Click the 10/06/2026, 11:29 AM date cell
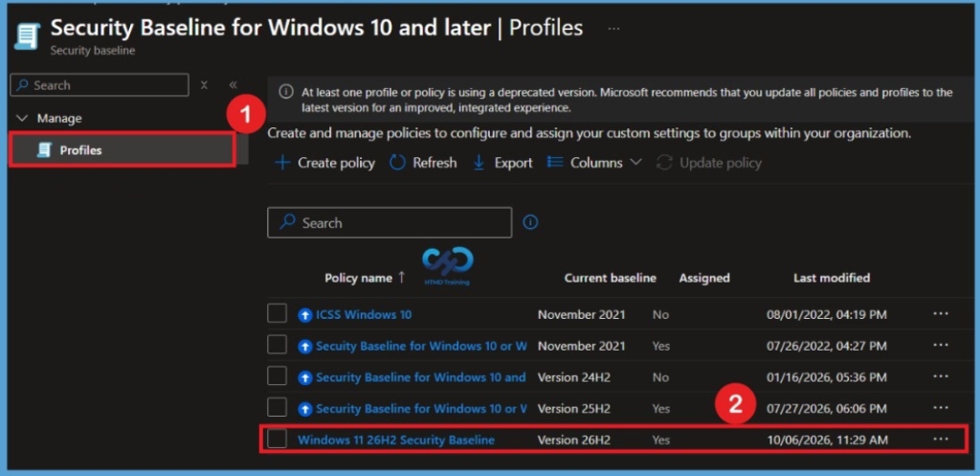Screen dimensions: 980x476 coord(828,441)
